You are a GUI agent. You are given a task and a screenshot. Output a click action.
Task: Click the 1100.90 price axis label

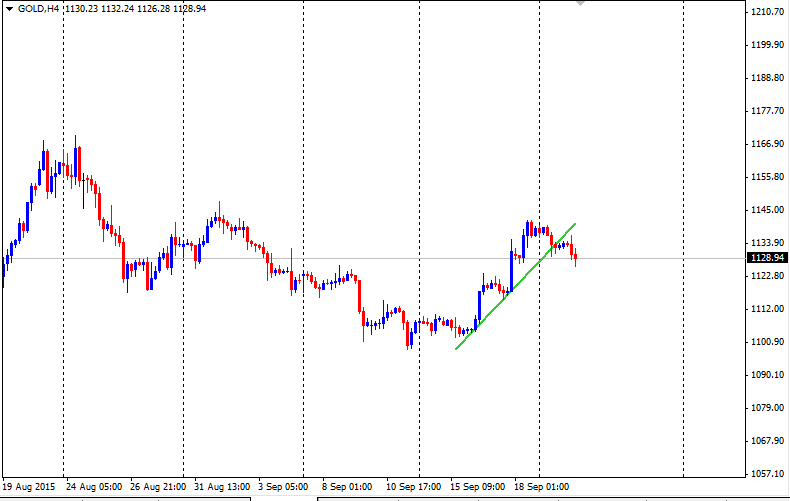[x=767, y=342]
